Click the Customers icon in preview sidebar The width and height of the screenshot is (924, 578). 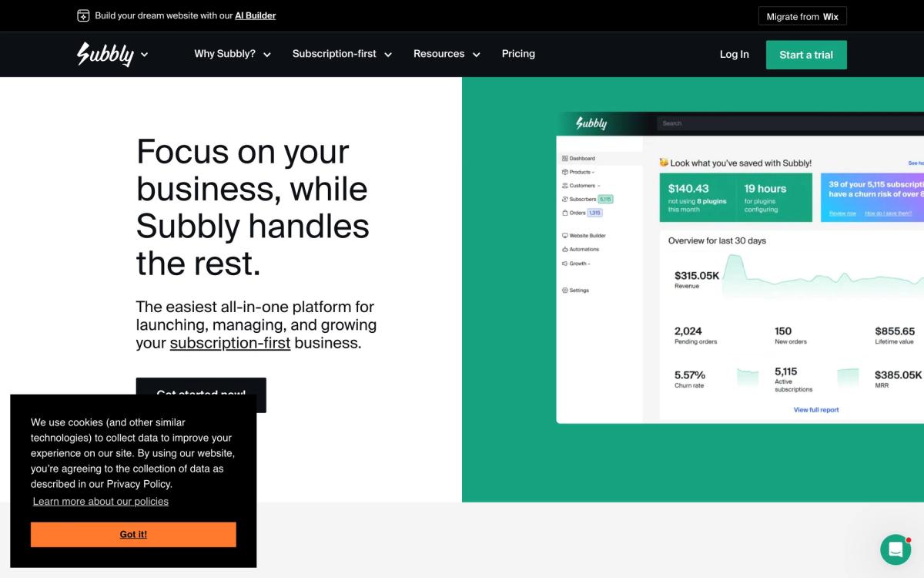[x=565, y=186]
